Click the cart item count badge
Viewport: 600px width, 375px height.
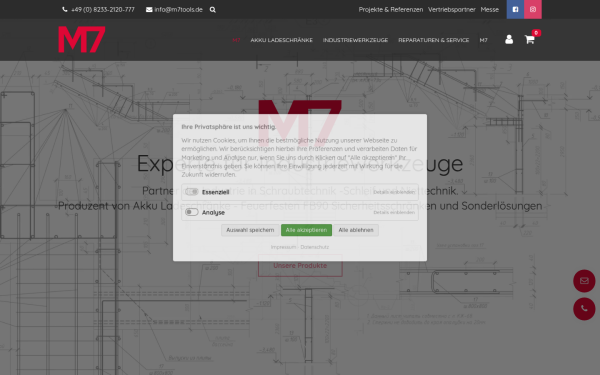click(x=536, y=33)
